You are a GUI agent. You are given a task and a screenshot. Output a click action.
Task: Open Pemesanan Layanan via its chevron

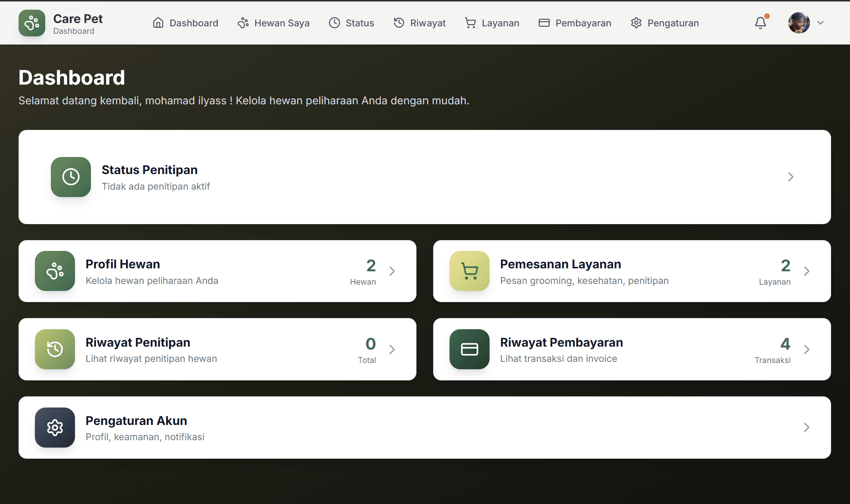pyautogui.click(x=807, y=271)
